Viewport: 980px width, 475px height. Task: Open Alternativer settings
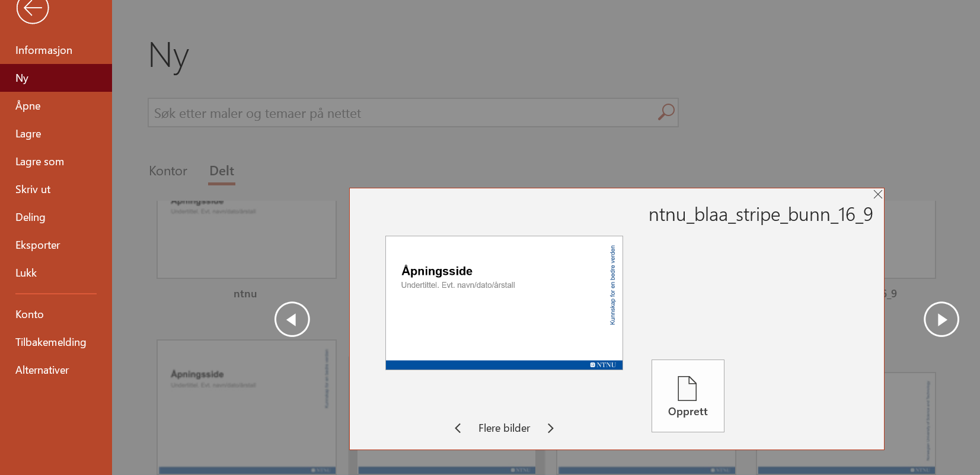pyautogui.click(x=56, y=370)
